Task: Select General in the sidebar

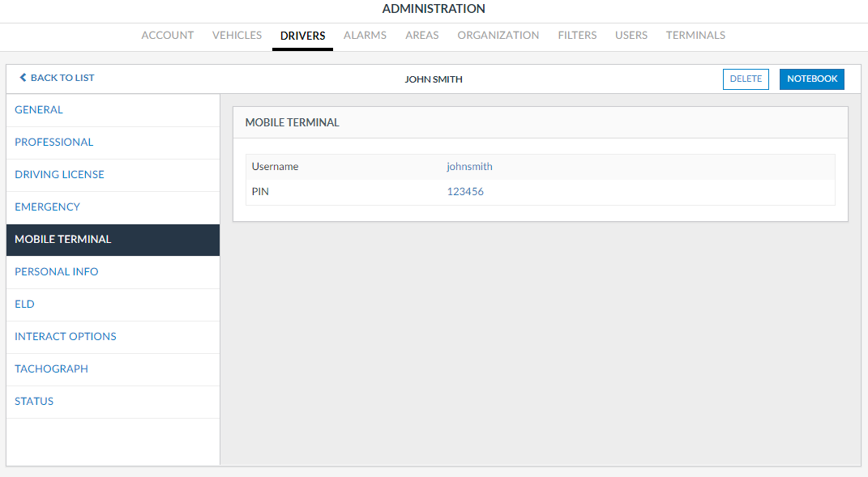Action: (x=39, y=110)
